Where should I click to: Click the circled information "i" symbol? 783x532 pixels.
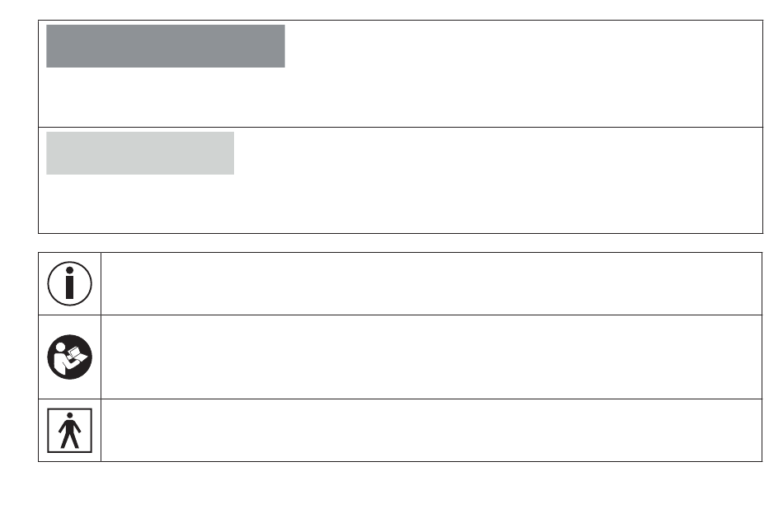(x=69, y=283)
